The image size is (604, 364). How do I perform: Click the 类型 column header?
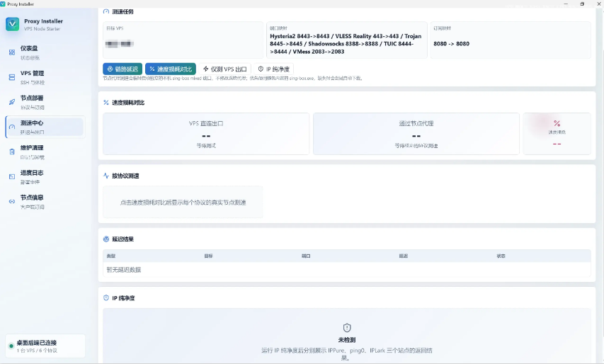click(111, 256)
